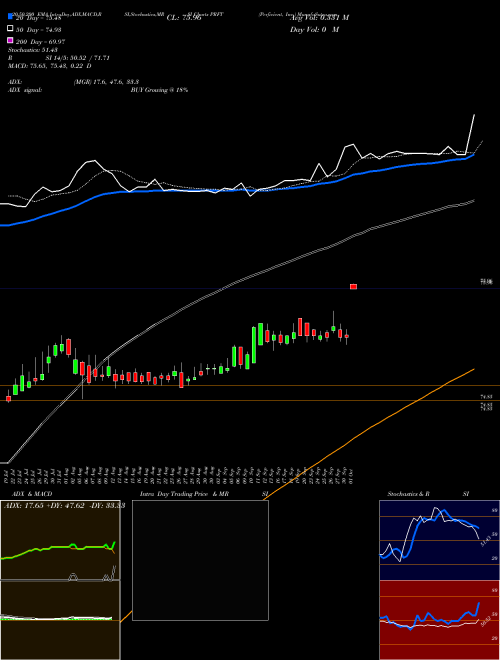Click the 'Avg Vol: 0.331 M' label
This screenshot has height=660, width=500.
[319, 18]
